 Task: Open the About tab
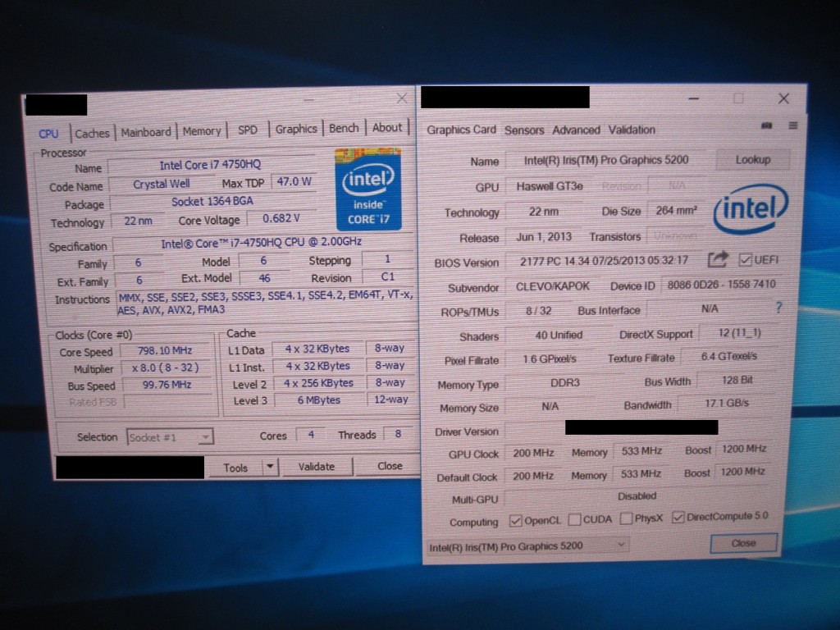(387, 127)
